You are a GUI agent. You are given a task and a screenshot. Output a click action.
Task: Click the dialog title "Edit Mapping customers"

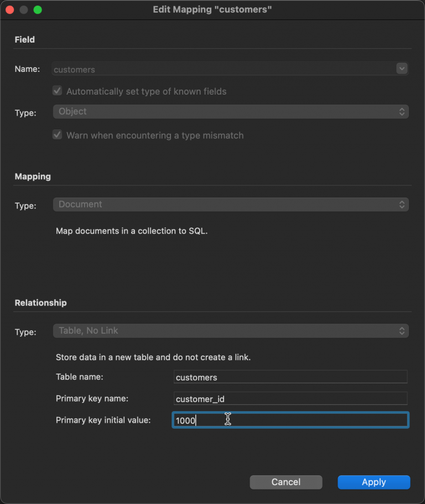pos(212,9)
